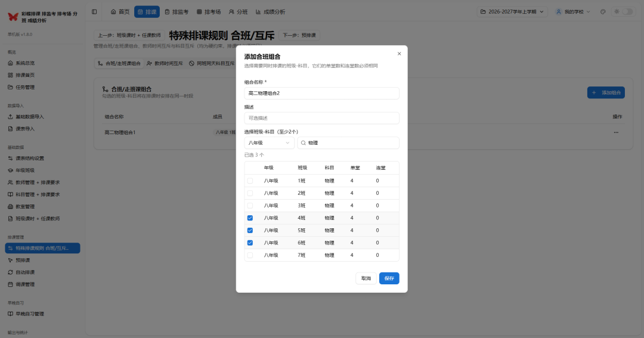Open 课表导入 in sidebar

tap(42, 129)
